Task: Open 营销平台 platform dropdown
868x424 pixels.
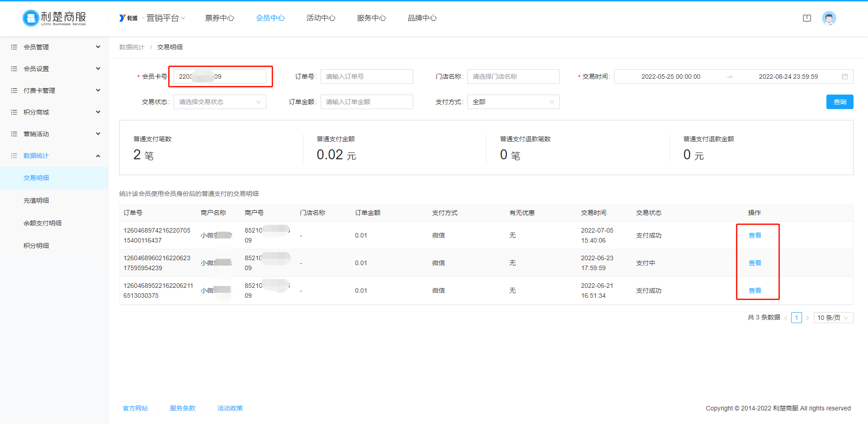Action: [x=165, y=18]
